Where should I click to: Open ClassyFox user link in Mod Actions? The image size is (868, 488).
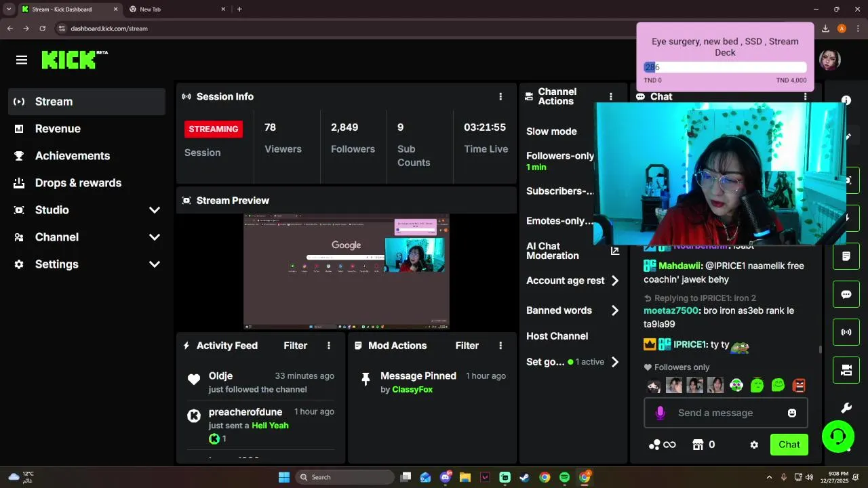click(x=412, y=390)
